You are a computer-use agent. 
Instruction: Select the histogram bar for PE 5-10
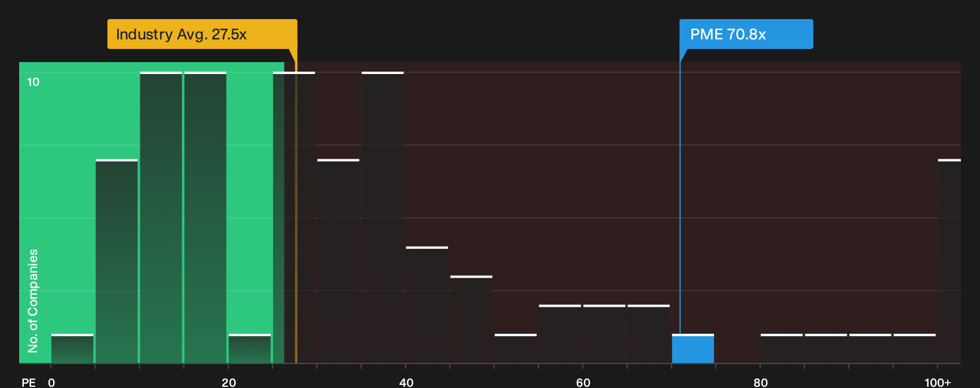click(117, 261)
